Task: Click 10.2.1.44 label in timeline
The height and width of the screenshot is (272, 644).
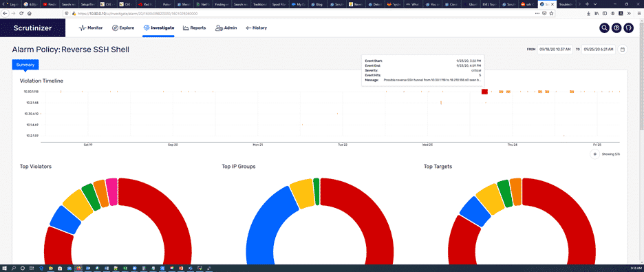Action: coord(32,103)
